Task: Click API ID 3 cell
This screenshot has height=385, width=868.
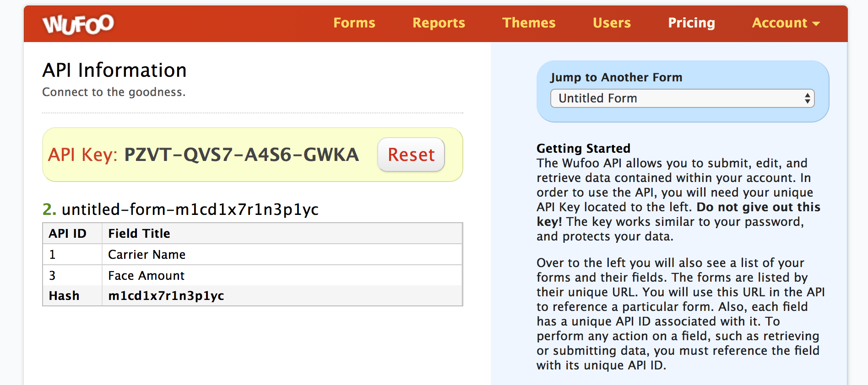Action: point(72,275)
